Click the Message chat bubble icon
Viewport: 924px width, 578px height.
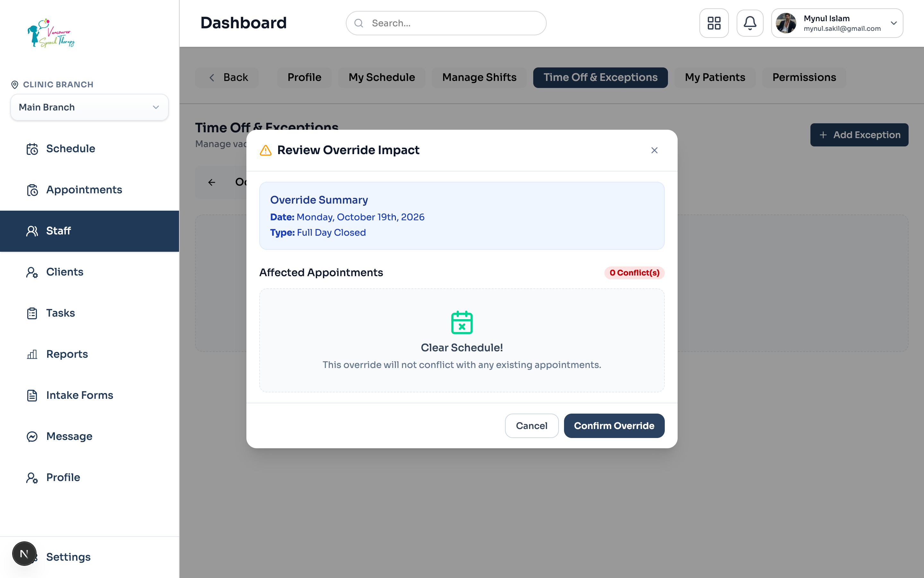32,437
